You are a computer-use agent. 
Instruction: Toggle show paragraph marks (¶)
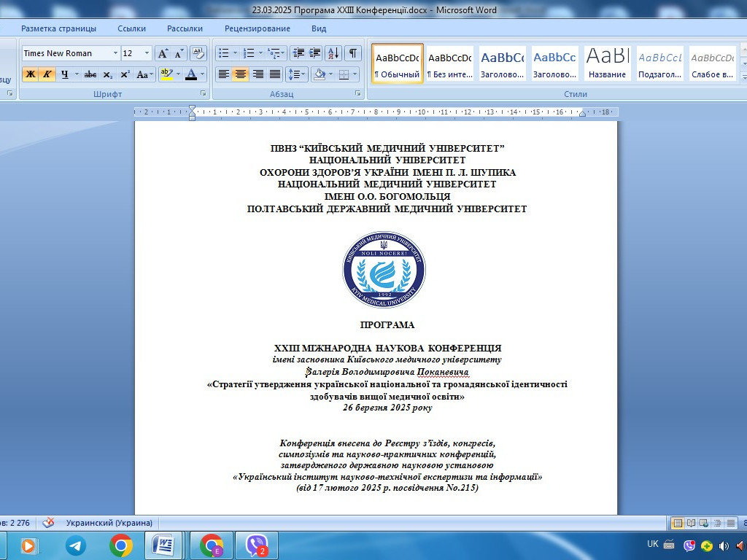pyautogui.click(x=352, y=52)
